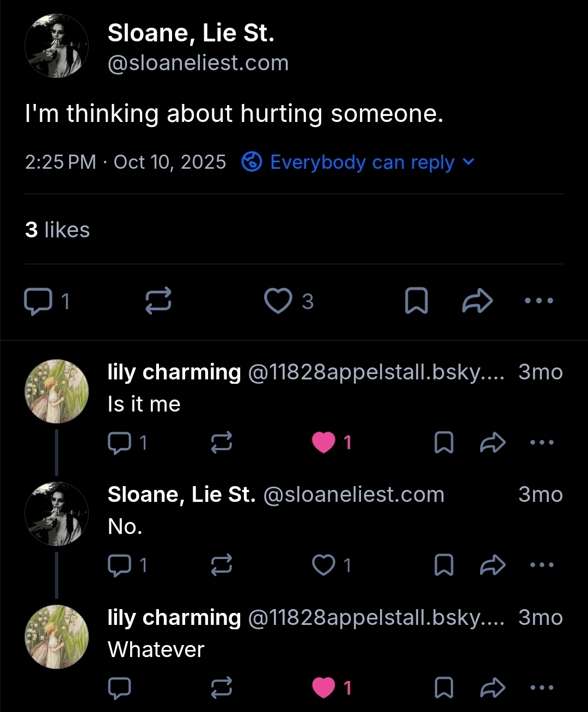Bookmark the main post

click(416, 301)
